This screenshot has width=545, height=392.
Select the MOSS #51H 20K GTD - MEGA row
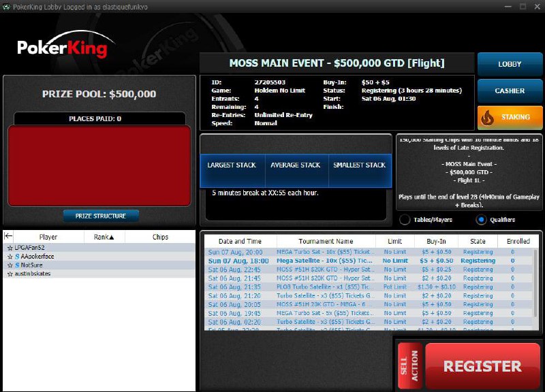369,304
